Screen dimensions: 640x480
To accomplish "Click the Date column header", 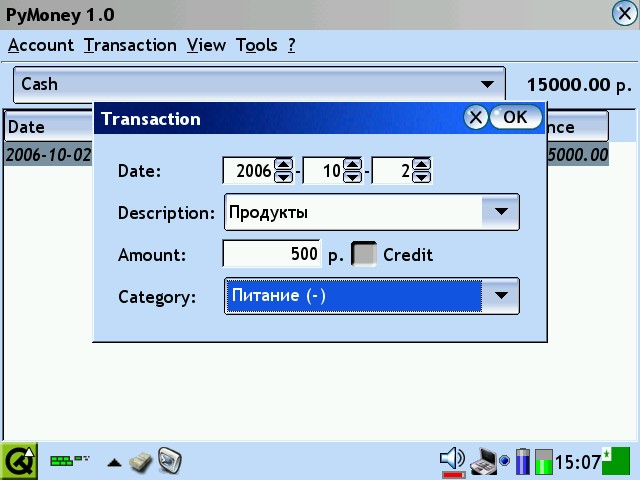I will coord(49,127).
